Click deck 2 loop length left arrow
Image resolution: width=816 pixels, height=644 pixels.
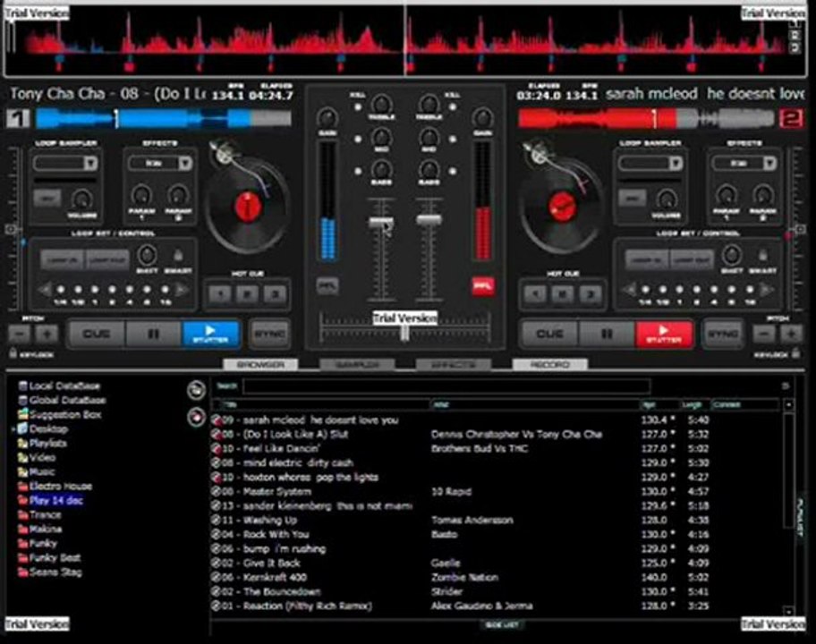(x=630, y=289)
